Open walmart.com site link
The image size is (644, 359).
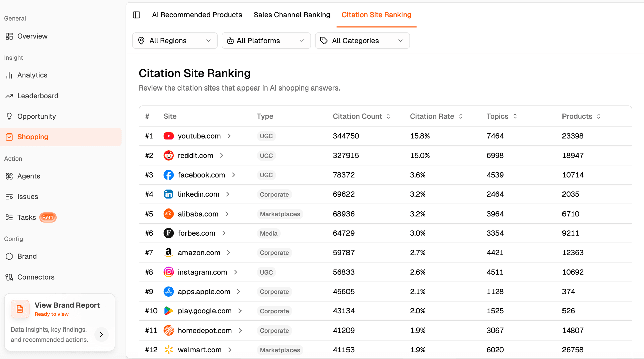pos(200,350)
